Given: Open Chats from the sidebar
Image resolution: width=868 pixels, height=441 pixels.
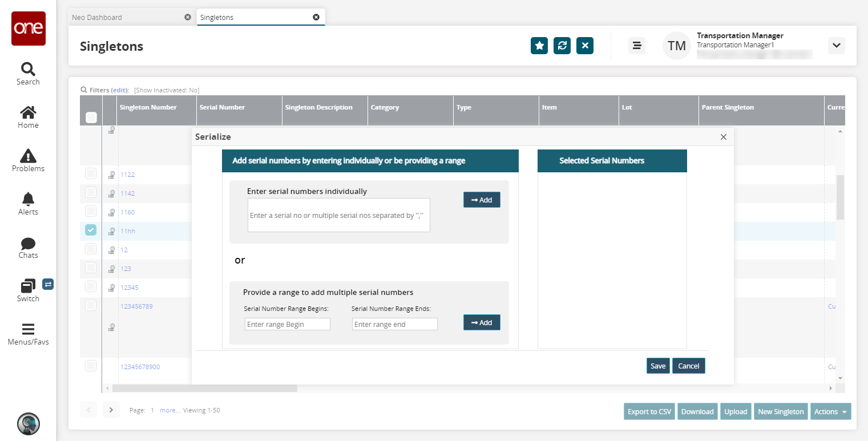Looking at the screenshot, I should [x=28, y=248].
